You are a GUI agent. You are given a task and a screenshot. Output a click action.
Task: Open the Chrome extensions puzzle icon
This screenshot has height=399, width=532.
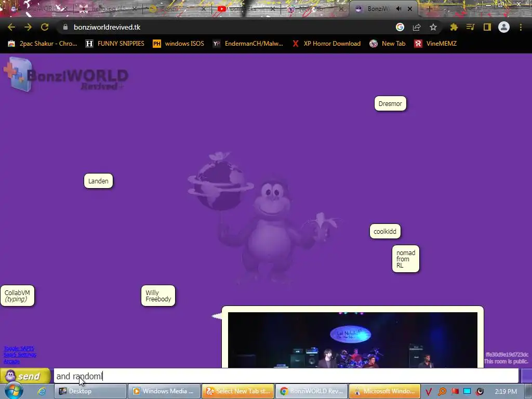[454, 27]
